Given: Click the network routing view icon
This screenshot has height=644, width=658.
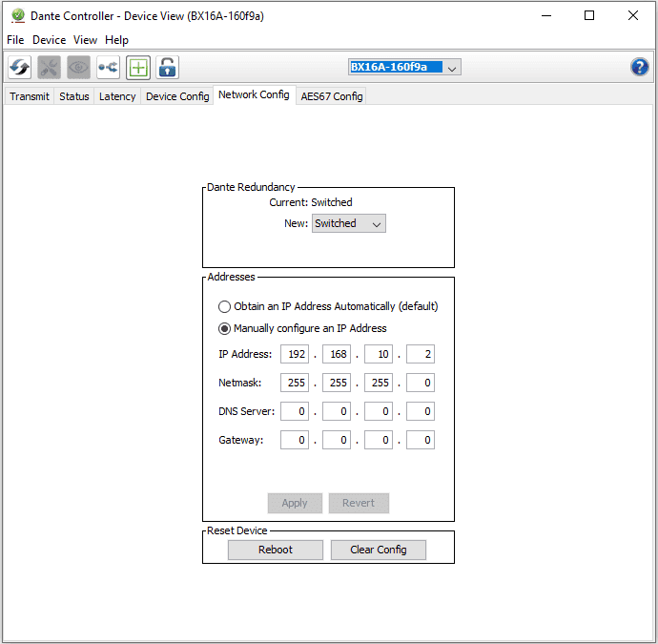Looking at the screenshot, I should pyautogui.click(x=108, y=67).
